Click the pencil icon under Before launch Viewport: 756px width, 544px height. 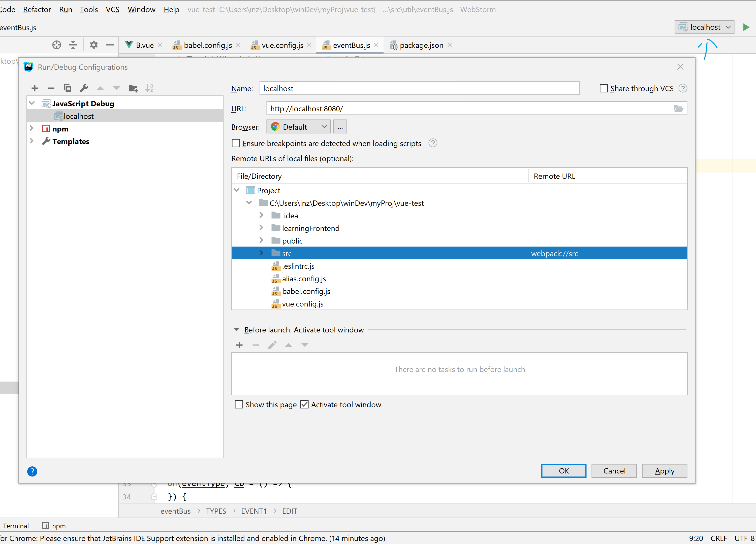[x=272, y=345]
